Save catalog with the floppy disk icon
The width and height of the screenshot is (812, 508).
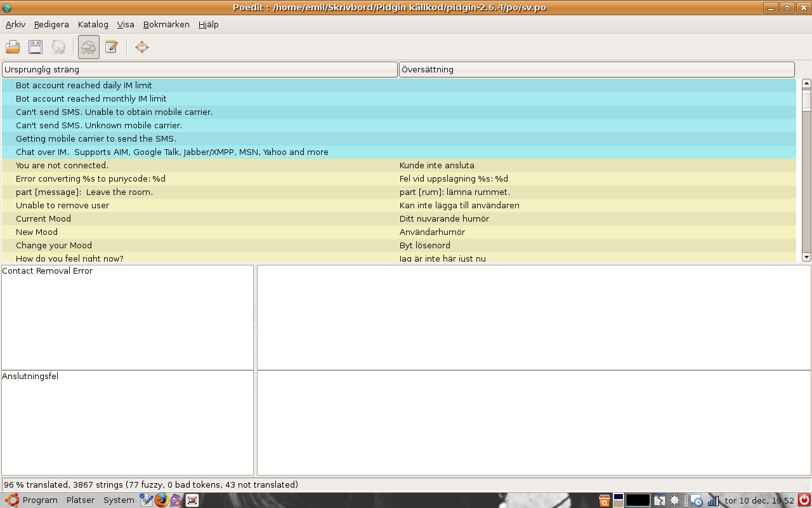coord(36,47)
